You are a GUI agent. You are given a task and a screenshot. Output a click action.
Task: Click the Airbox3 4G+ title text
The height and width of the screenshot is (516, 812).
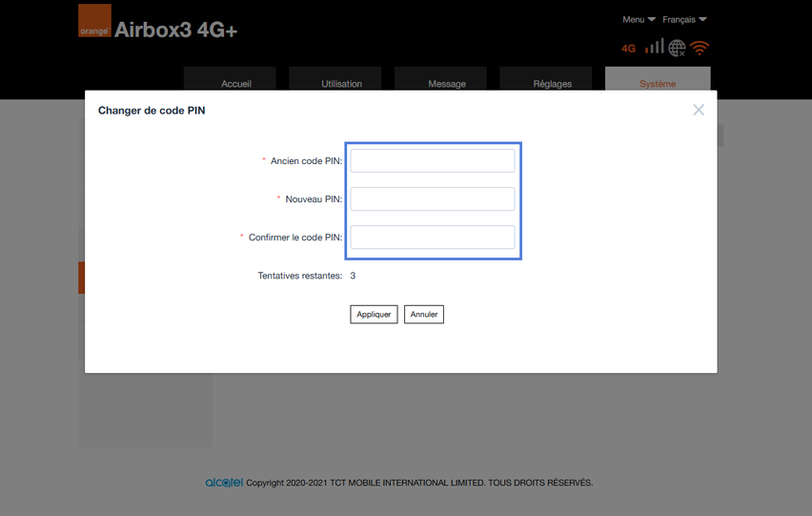(176, 30)
